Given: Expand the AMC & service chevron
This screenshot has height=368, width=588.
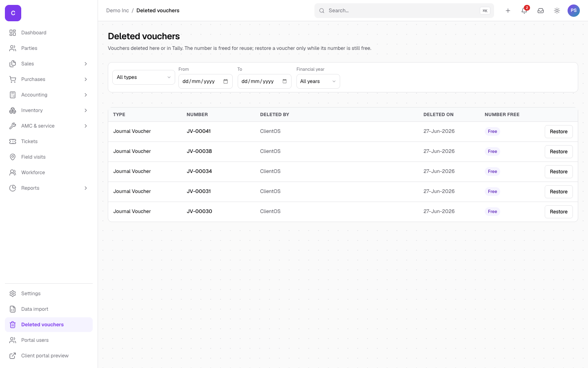Looking at the screenshot, I should coord(86,126).
